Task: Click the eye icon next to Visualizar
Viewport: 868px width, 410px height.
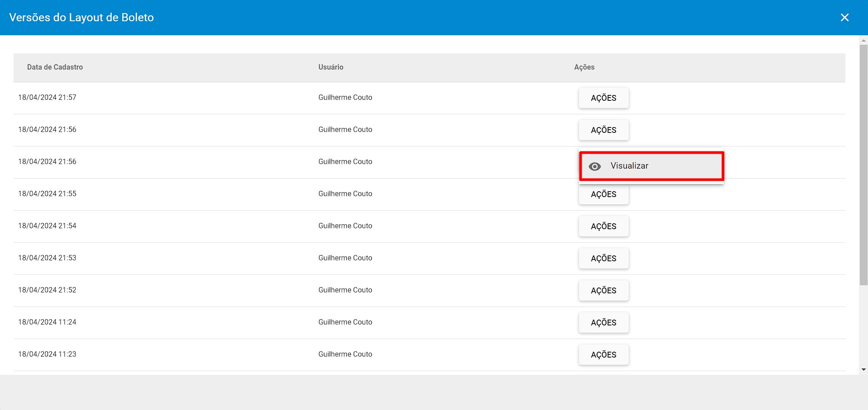Action: pos(595,166)
